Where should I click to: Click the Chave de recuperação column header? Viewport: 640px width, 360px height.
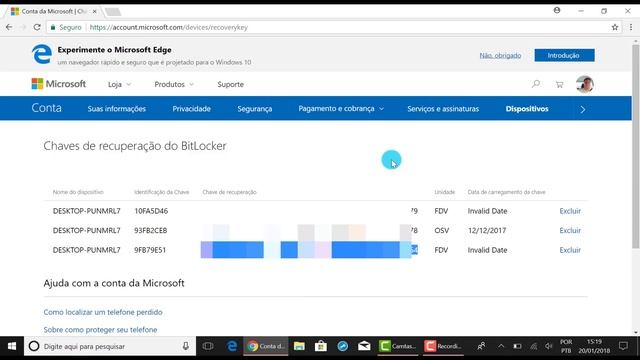coord(229,192)
